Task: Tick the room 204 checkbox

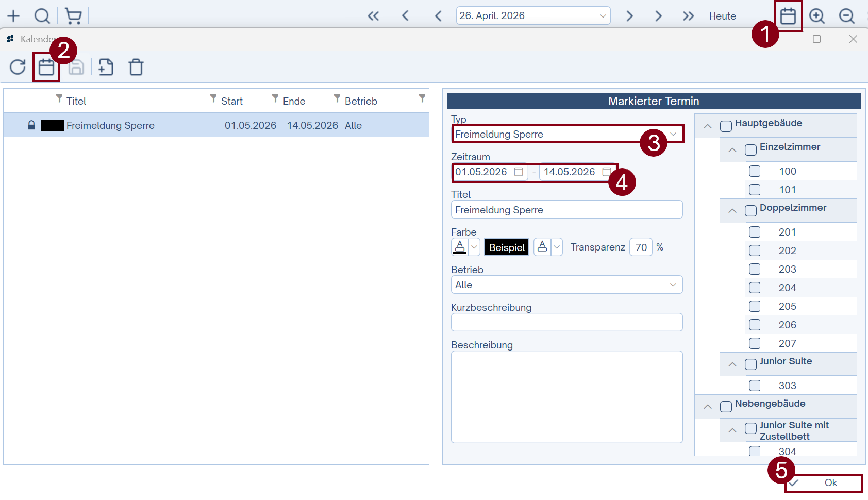Action: [x=755, y=288]
